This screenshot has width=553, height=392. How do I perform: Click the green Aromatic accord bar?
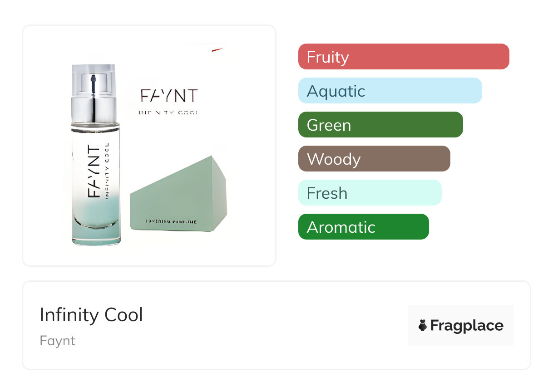[363, 227]
